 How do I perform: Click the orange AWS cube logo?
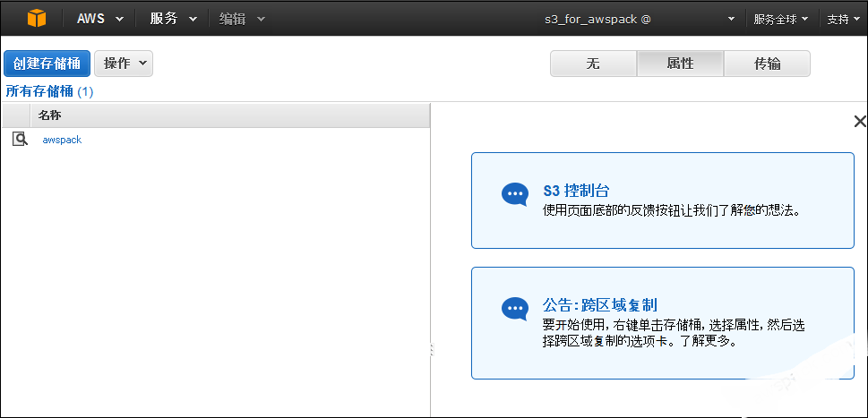coord(37,18)
